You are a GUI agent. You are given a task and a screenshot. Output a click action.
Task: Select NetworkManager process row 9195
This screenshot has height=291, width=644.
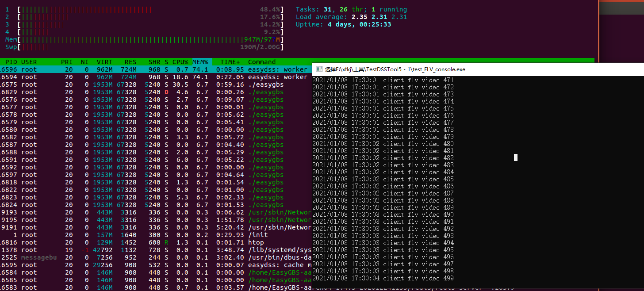(x=156, y=220)
